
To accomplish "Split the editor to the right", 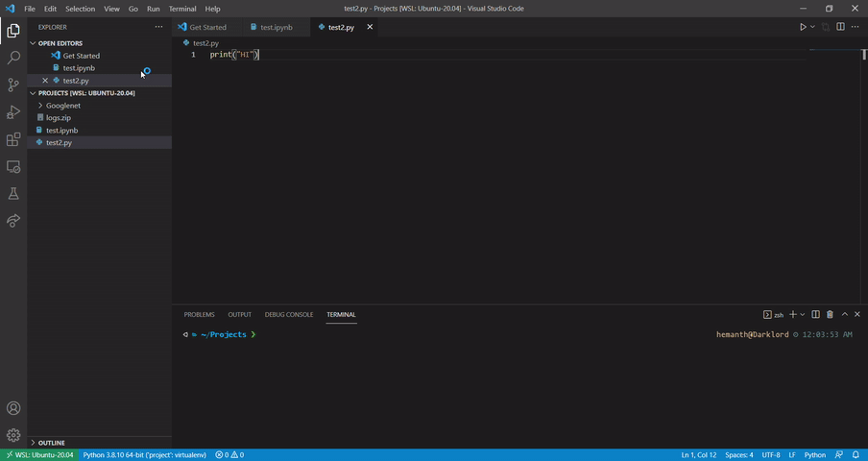I will click(840, 27).
